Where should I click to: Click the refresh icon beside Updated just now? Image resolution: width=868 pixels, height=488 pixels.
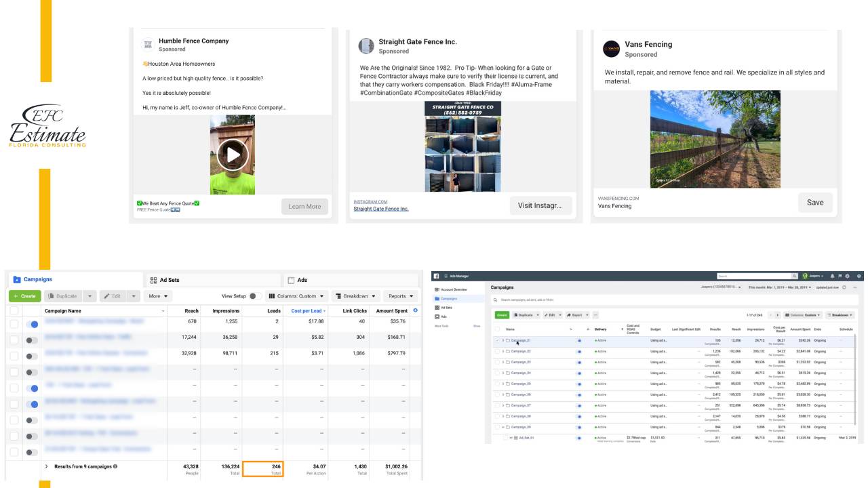click(844, 287)
